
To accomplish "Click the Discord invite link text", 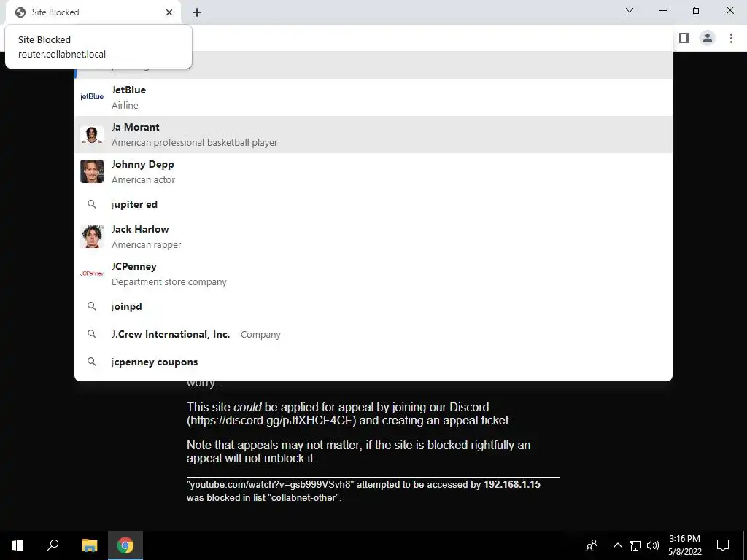I will [271, 421].
